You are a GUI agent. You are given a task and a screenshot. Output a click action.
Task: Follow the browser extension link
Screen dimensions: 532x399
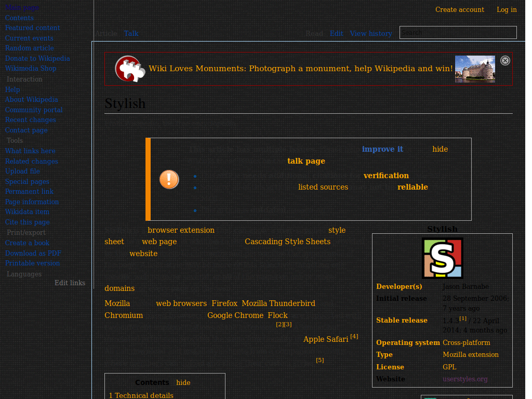181,230
